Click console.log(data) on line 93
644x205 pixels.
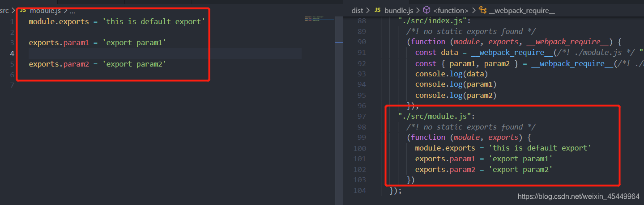(x=452, y=74)
